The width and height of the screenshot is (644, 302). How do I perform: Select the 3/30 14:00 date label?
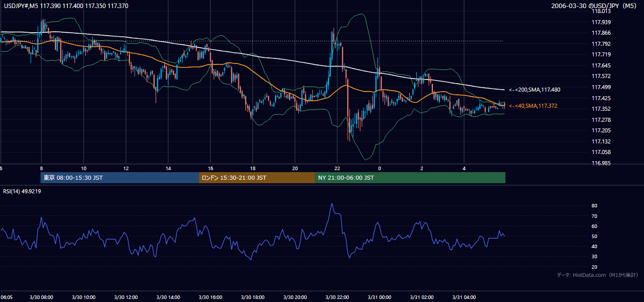[x=168, y=297]
